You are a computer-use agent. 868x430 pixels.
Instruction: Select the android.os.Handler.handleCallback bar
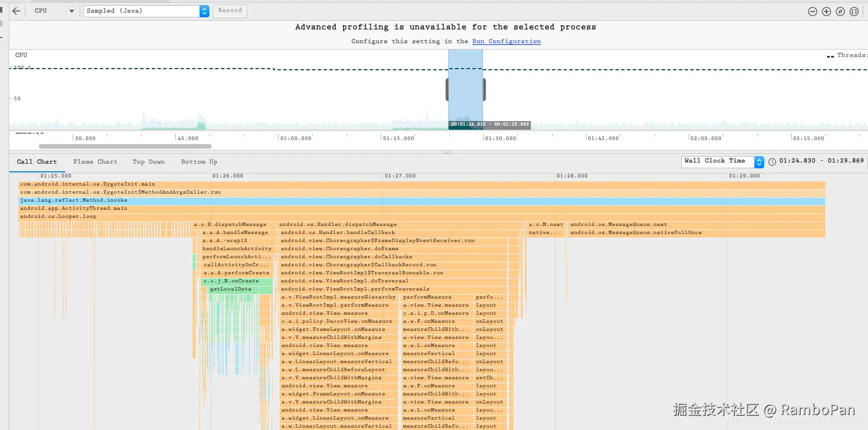click(398, 233)
